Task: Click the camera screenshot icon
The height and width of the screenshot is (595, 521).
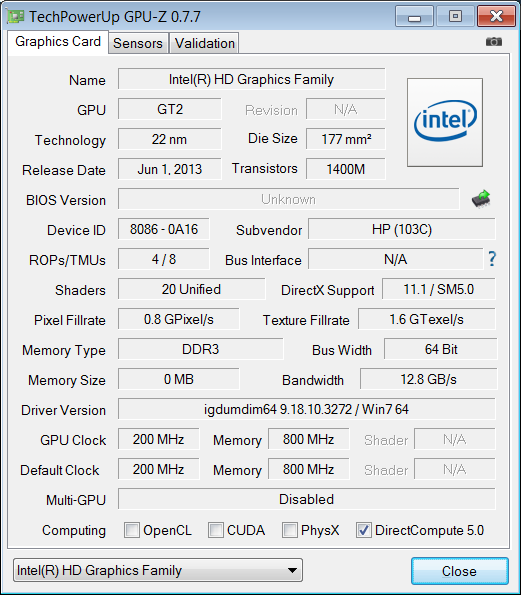Action: point(494,41)
